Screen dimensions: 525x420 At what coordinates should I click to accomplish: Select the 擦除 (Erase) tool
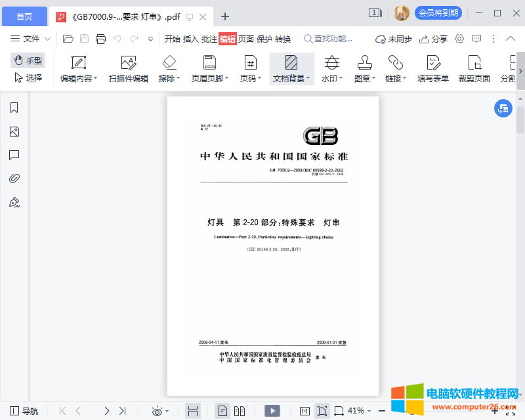tap(169, 68)
